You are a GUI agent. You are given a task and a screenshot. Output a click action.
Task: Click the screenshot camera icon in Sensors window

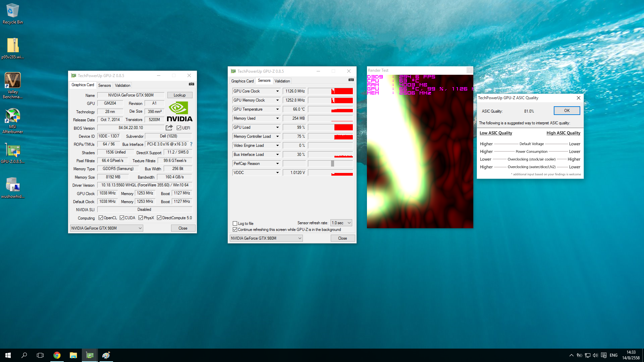[x=351, y=80]
